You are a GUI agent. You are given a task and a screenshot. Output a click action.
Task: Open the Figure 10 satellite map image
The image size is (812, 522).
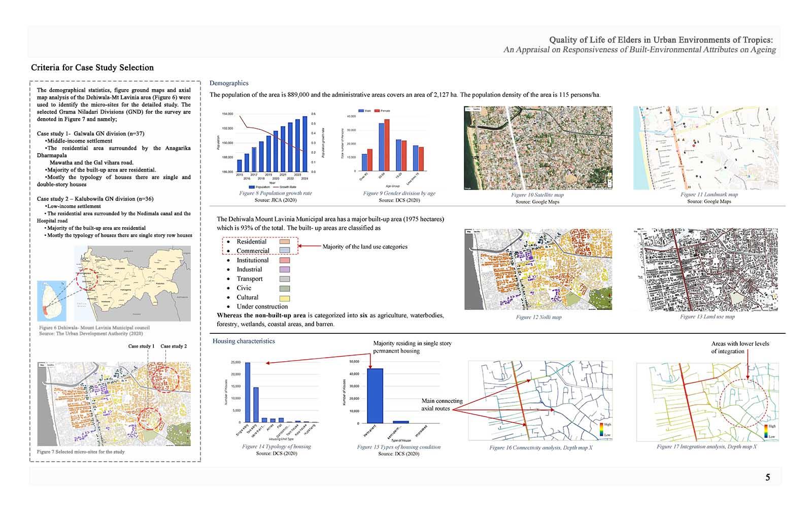tap(538, 148)
